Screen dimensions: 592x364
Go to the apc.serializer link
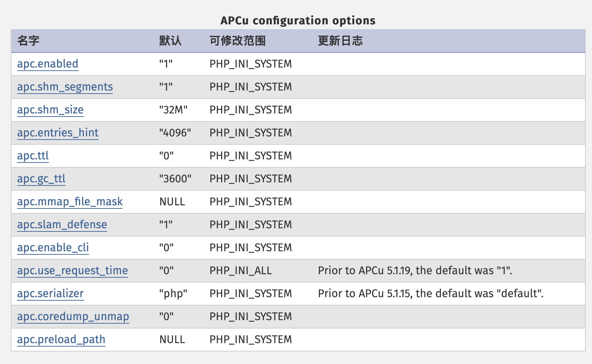click(x=50, y=294)
